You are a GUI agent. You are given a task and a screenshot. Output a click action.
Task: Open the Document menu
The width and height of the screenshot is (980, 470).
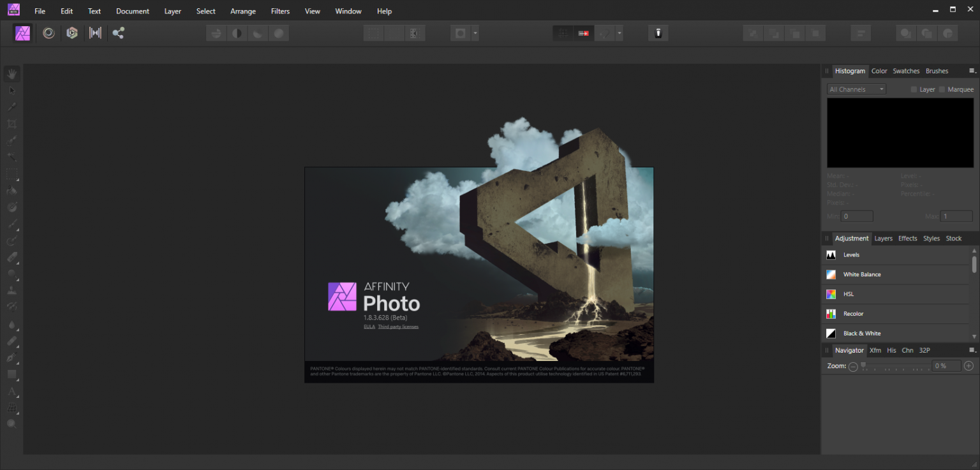point(133,11)
